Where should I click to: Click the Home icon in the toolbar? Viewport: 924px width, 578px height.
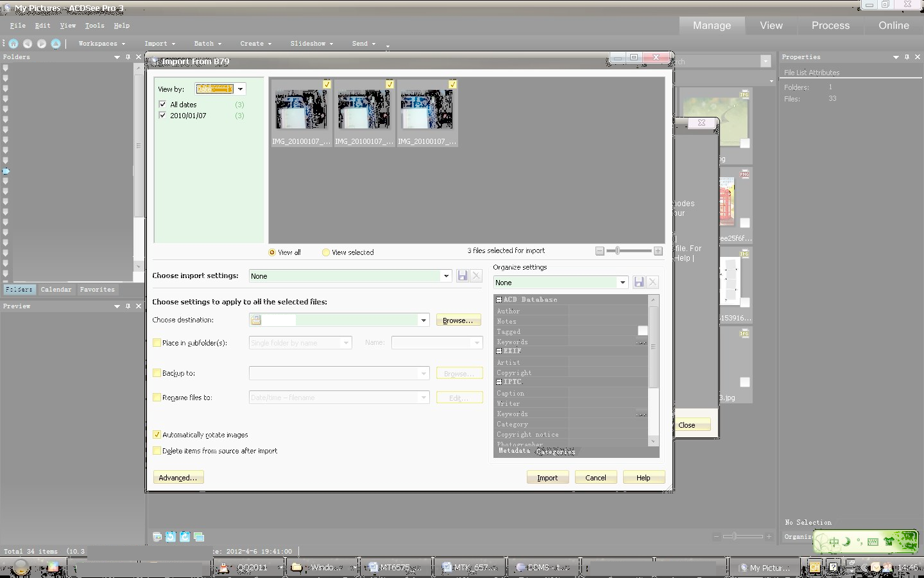13,44
